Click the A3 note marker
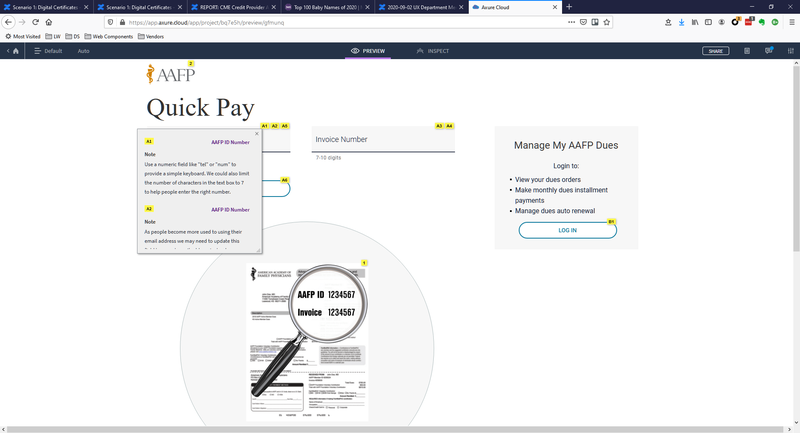This screenshot has width=800, height=433. point(439,126)
